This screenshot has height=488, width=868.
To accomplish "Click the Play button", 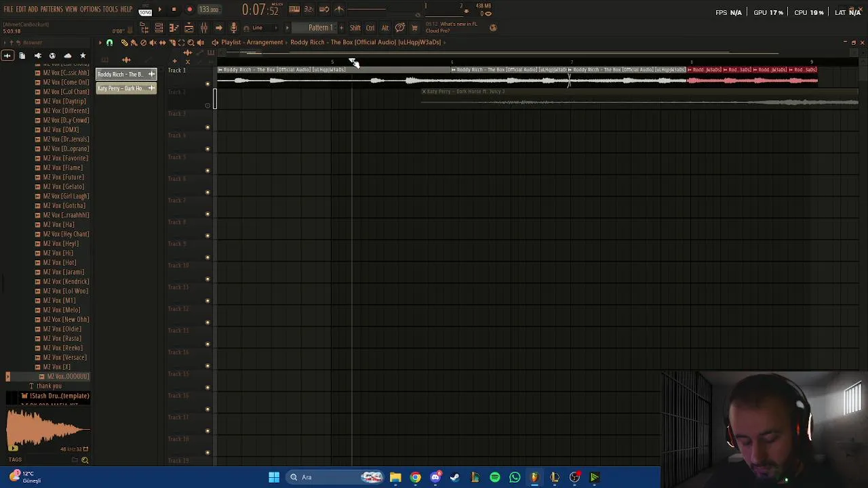I will pyautogui.click(x=160, y=9).
